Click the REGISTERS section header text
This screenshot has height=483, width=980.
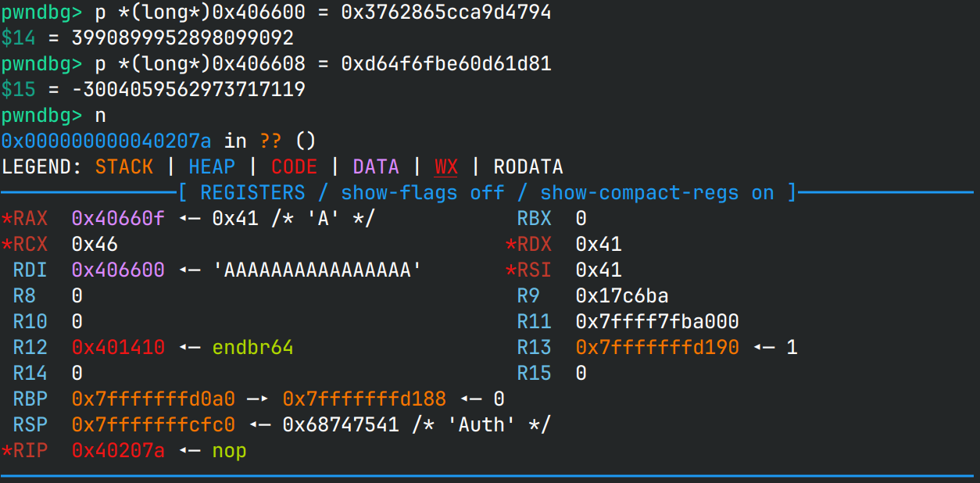(252, 192)
